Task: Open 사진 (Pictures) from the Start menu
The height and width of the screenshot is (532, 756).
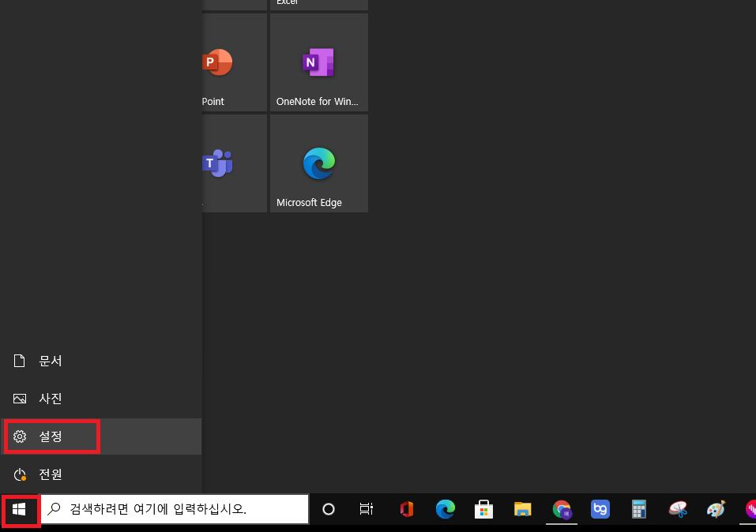Action: pos(101,399)
